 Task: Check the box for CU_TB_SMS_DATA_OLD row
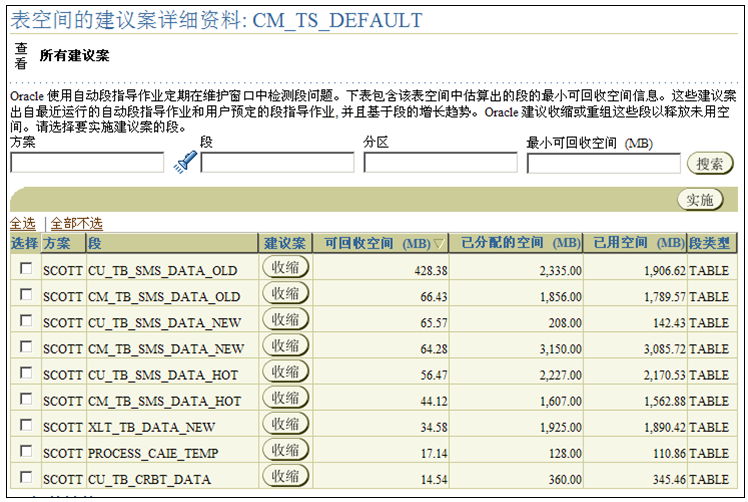pyautogui.click(x=26, y=268)
